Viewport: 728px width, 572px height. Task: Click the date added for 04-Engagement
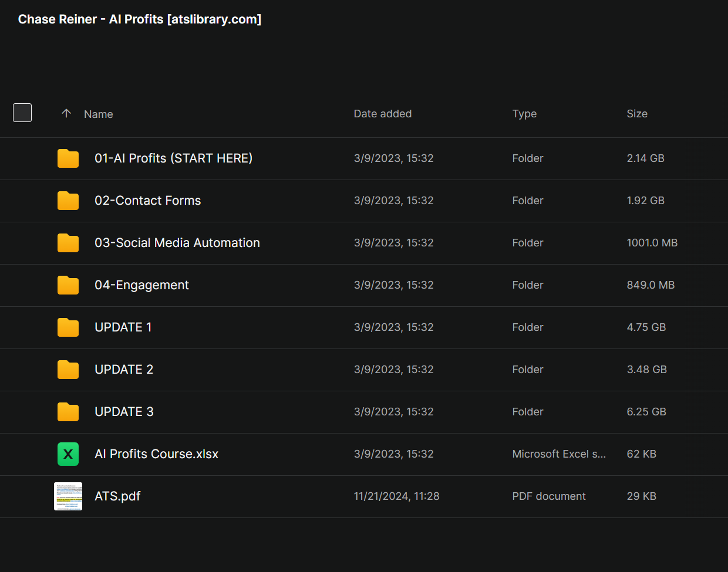(x=394, y=285)
